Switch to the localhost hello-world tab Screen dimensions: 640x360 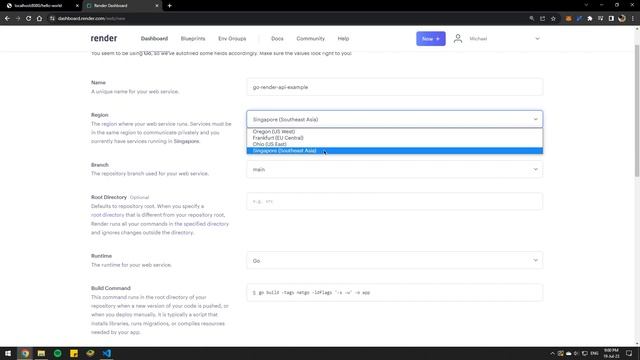(x=41, y=6)
